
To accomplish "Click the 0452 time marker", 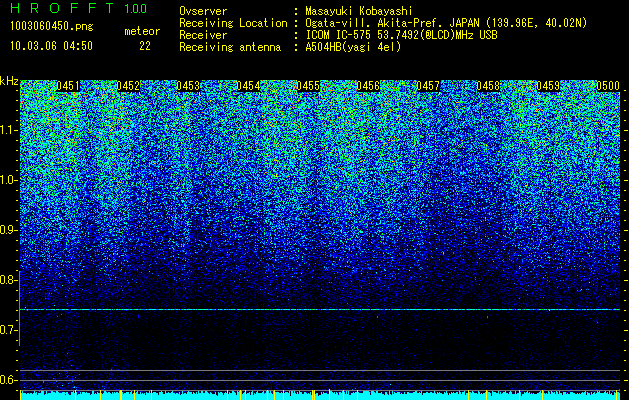I will [128, 86].
